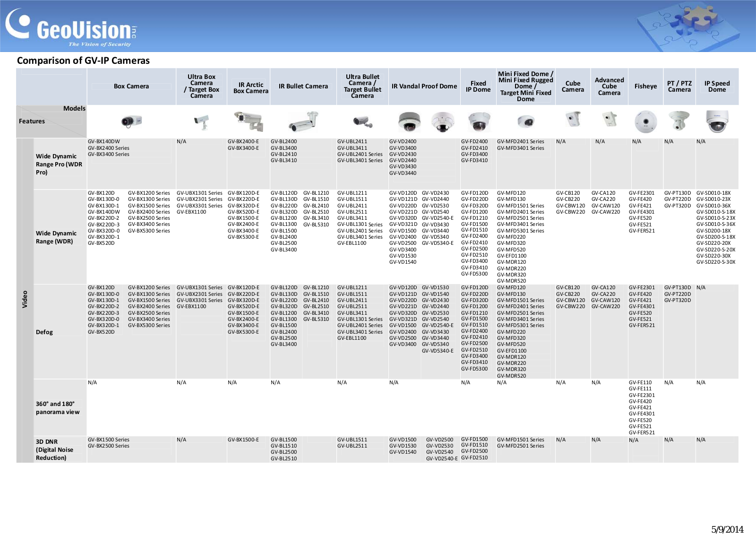Click 'GV-MFD3401 Series' in the WDR Pro row
756x535 pixels.
[x=521, y=148]
